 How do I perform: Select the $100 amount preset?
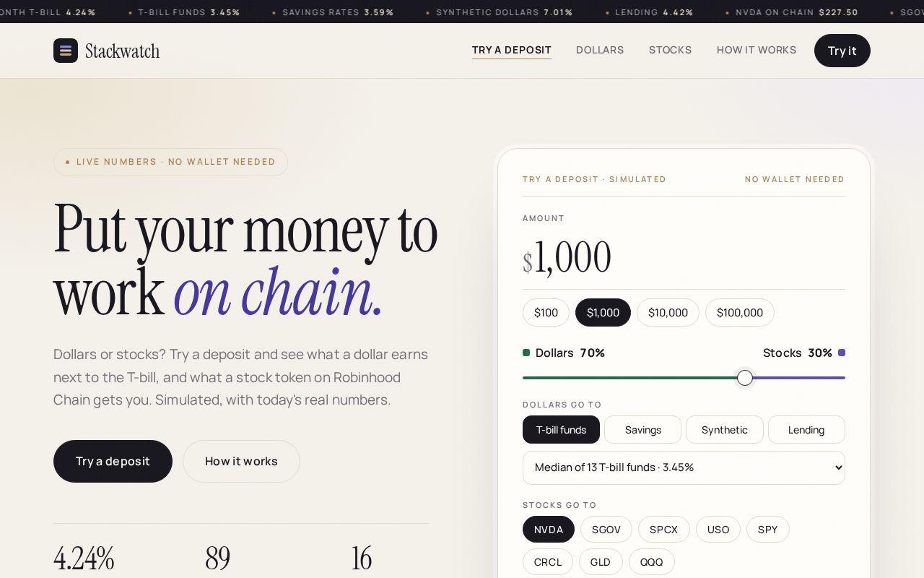point(546,313)
